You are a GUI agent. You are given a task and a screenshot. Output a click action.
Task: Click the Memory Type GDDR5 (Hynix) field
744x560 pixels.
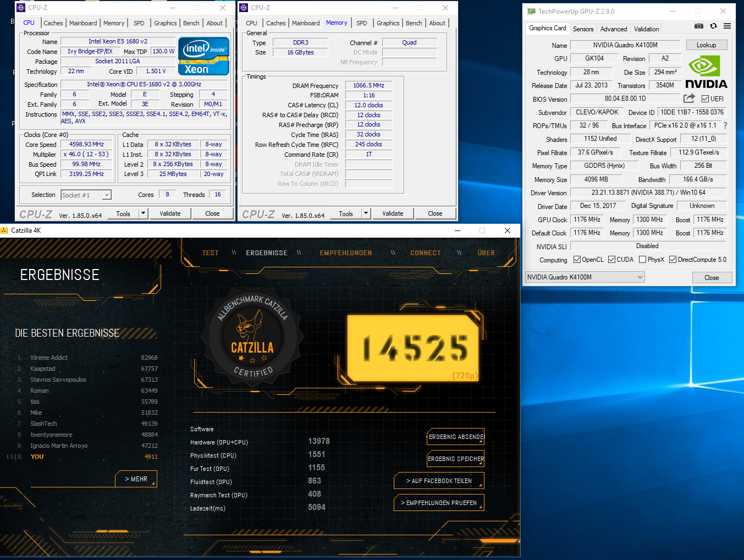pos(604,166)
